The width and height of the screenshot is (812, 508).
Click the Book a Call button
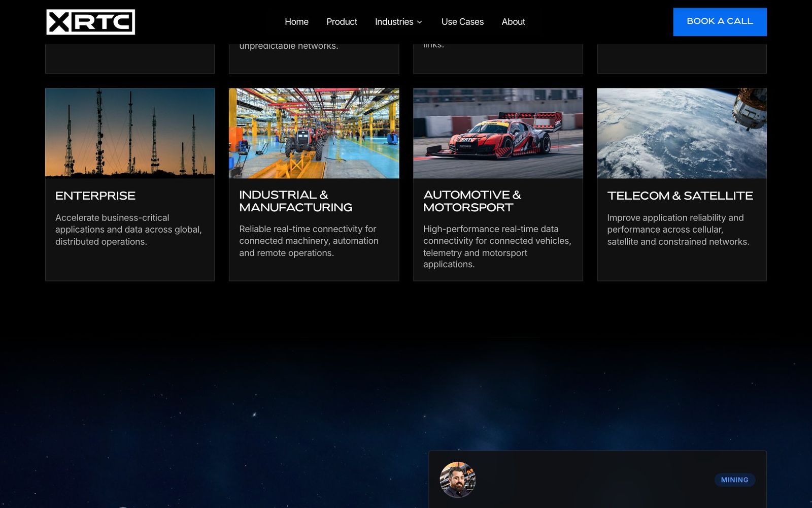(720, 22)
